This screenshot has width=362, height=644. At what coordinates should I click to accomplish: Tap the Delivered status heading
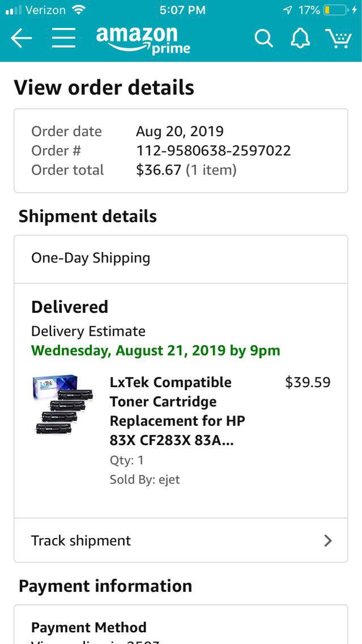[x=70, y=307]
